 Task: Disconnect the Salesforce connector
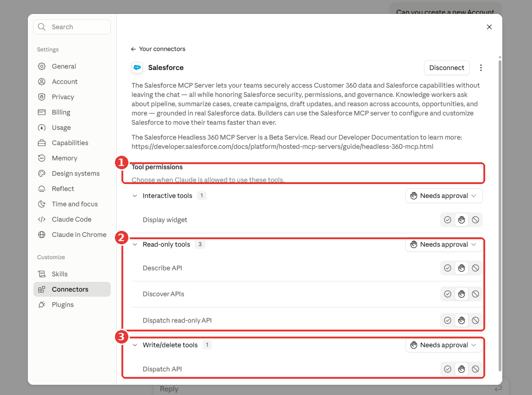447,68
